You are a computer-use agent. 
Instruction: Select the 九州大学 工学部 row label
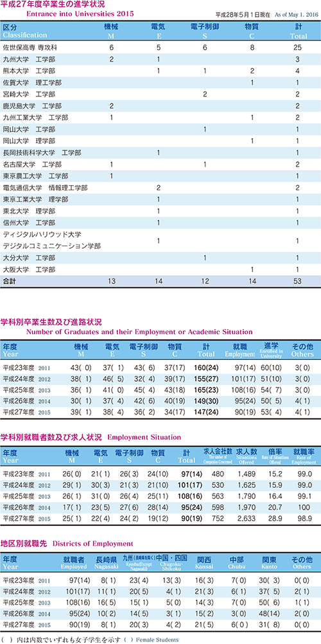(x=28, y=58)
